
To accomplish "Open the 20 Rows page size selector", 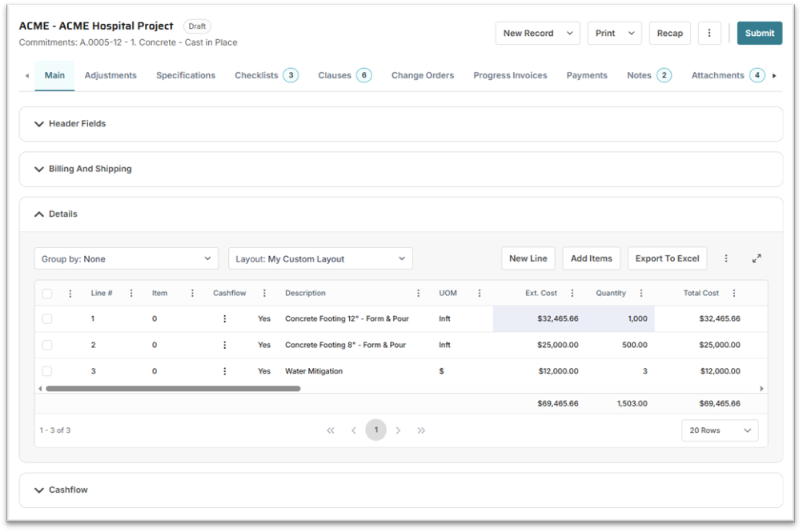I will tap(719, 430).
